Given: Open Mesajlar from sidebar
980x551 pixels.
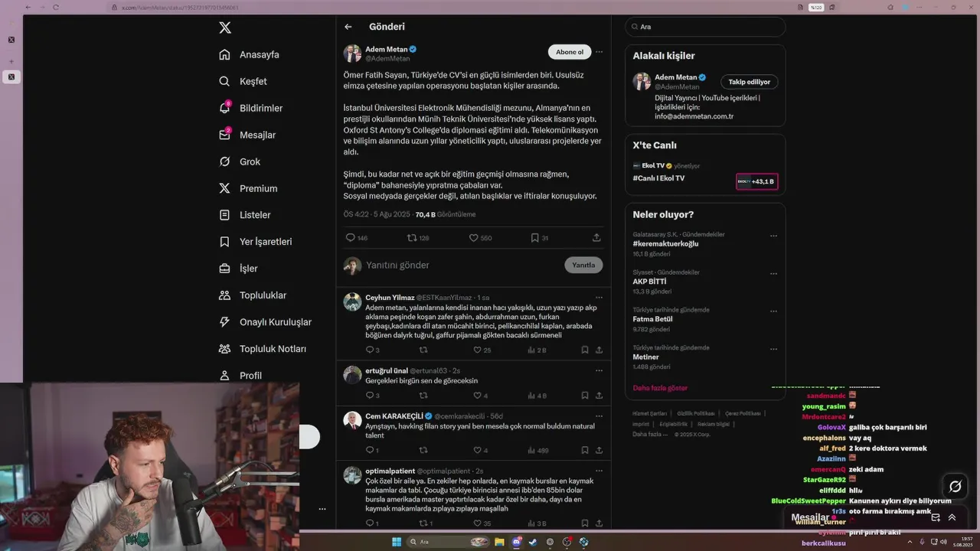Looking at the screenshot, I should (x=247, y=135).
